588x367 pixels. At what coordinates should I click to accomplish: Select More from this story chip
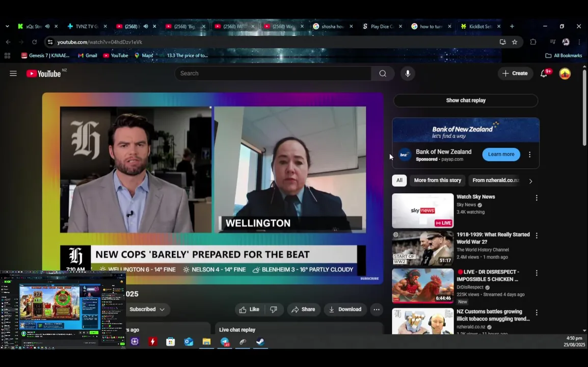tap(437, 180)
